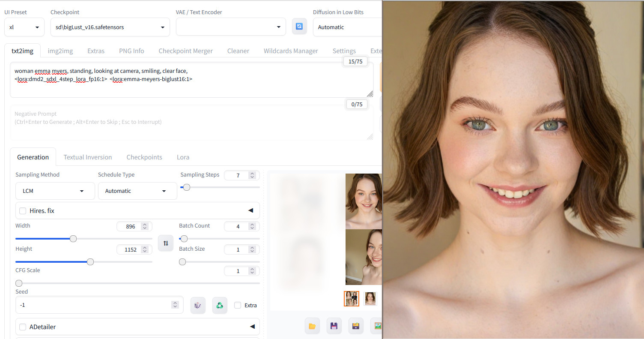The width and height of the screenshot is (644, 339).
Task: Click the Batch Size slider
Action: (x=219, y=262)
